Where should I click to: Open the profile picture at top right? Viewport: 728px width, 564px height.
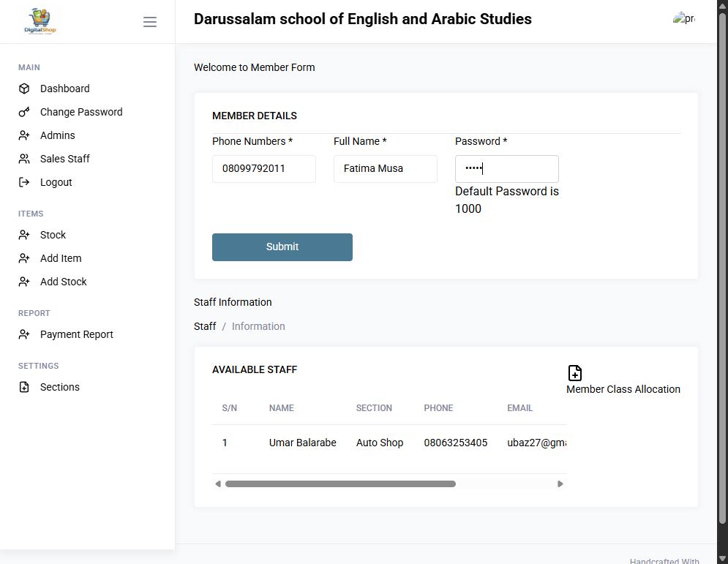tap(684, 18)
